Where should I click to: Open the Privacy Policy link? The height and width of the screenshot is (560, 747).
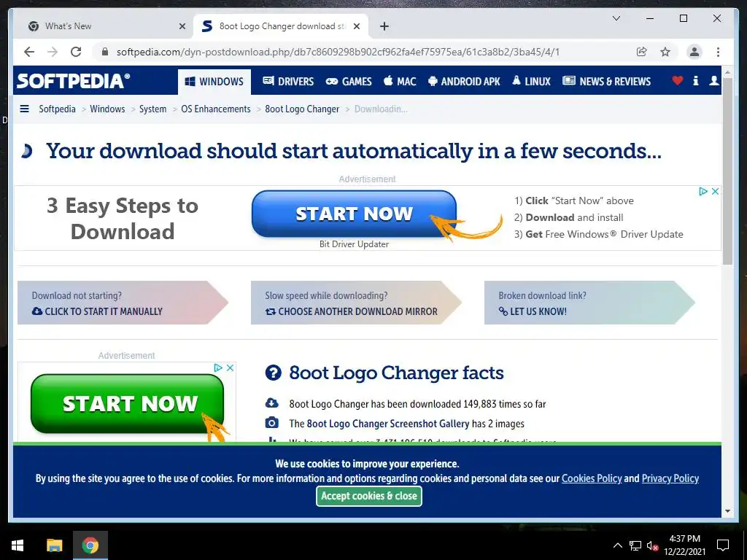(670, 478)
